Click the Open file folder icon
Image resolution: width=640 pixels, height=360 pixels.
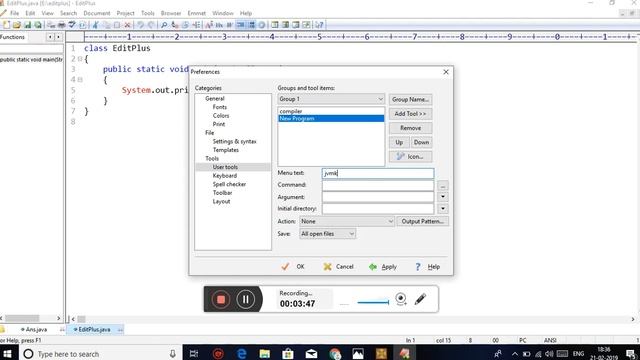[17, 25]
